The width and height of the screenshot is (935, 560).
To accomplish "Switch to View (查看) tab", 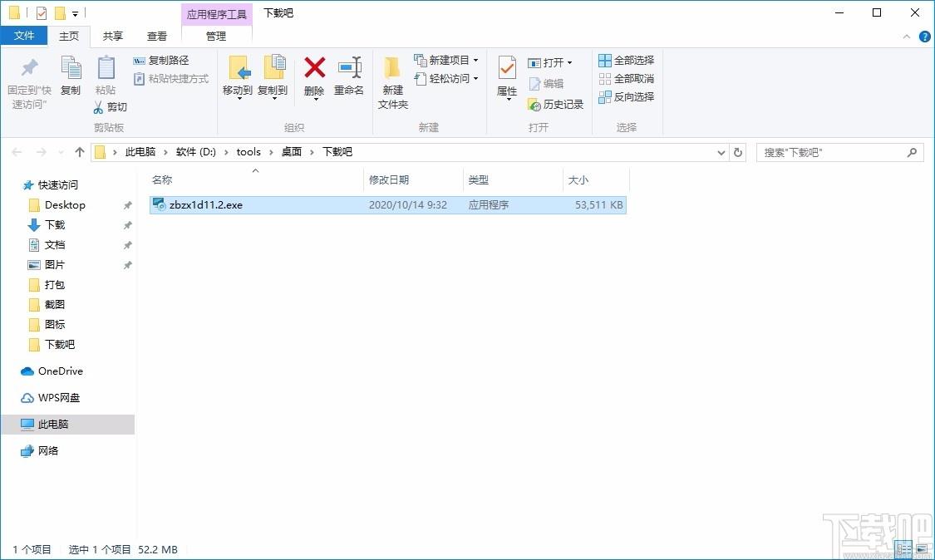I will 157,37.
